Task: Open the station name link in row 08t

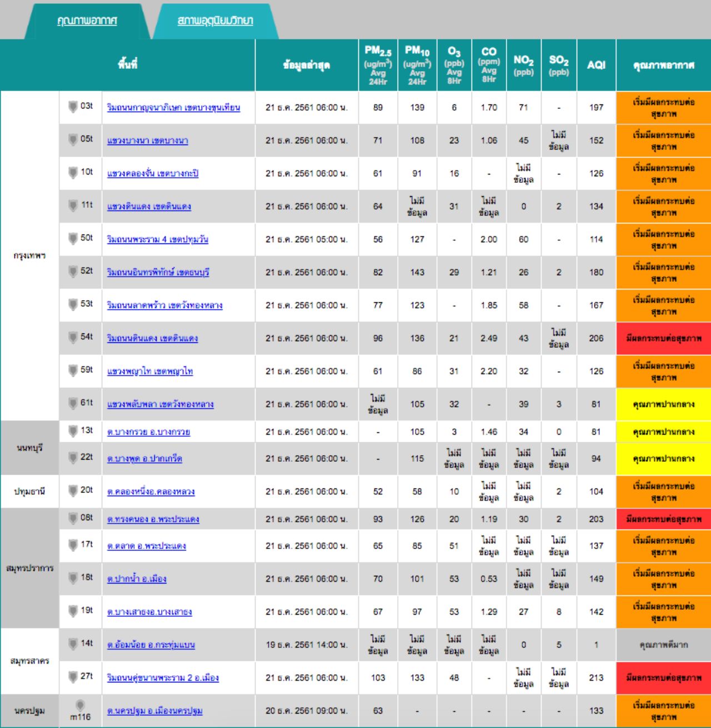Action: click(x=153, y=519)
